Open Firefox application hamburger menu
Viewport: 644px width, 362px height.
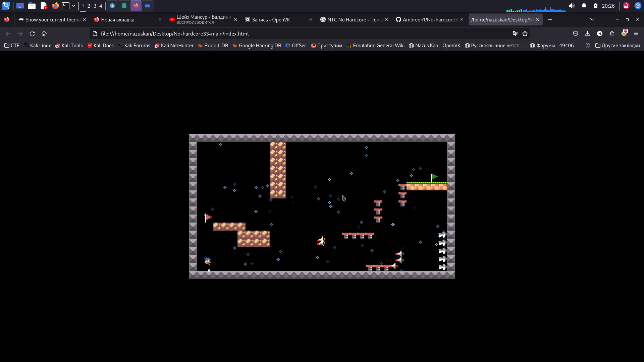(x=636, y=34)
